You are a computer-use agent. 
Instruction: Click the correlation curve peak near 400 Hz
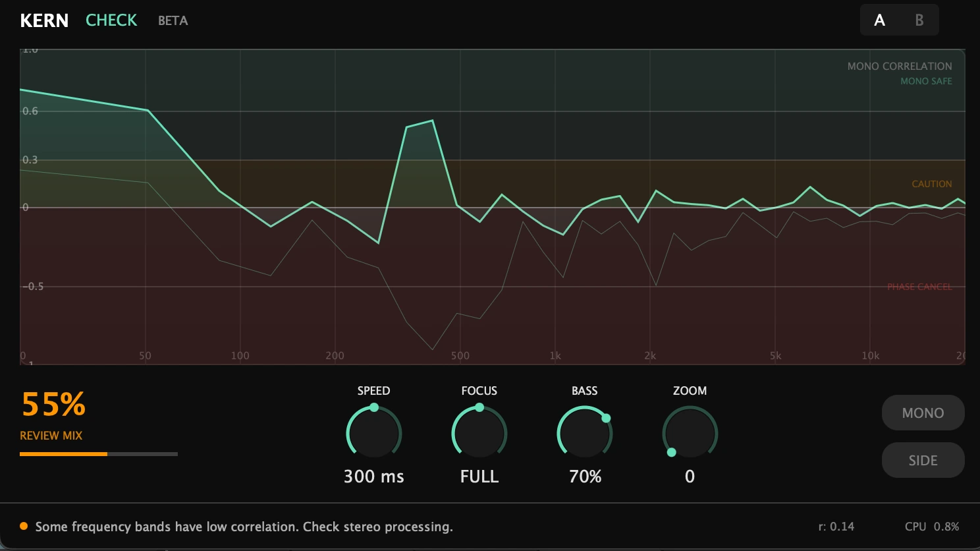click(x=431, y=121)
